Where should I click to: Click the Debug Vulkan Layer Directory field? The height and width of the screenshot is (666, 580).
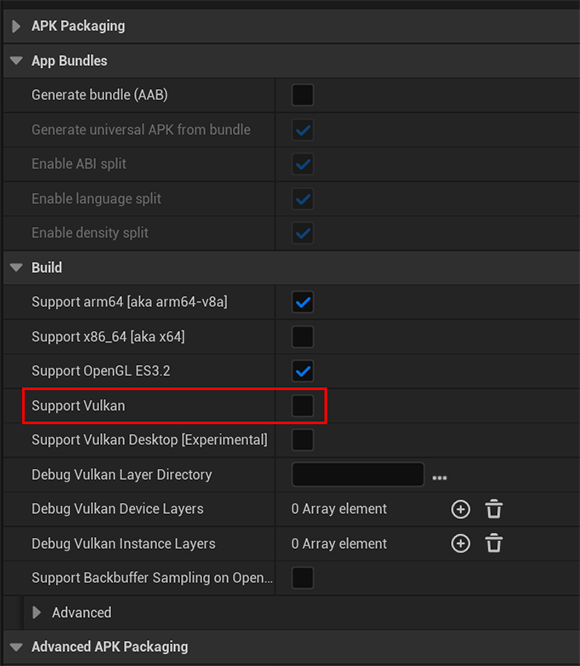coord(358,474)
